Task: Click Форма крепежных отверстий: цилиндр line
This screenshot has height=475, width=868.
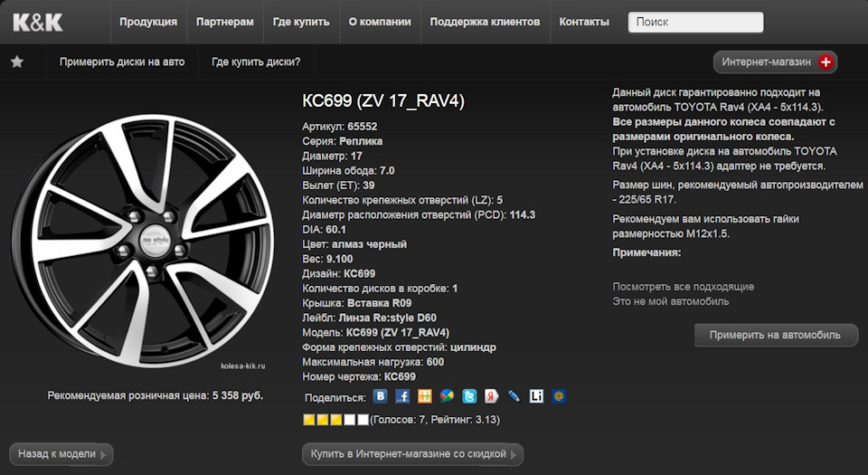Action: (399, 347)
